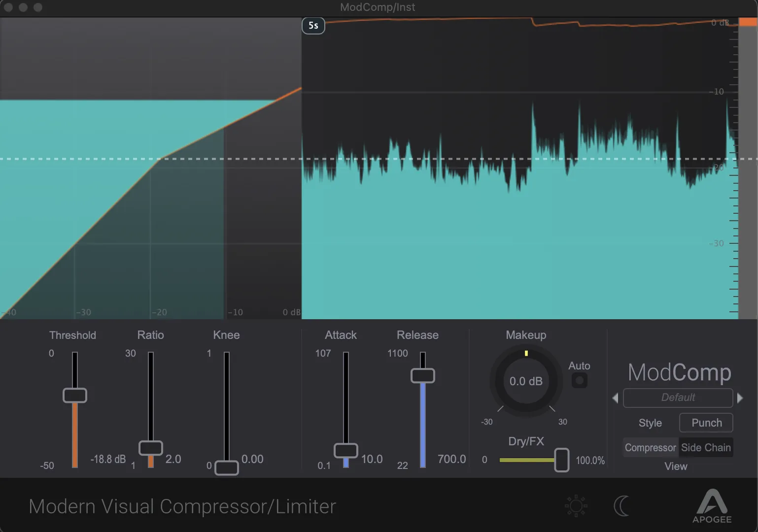758x532 pixels.
Task: Click the 700.0 release value
Action: (451, 459)
